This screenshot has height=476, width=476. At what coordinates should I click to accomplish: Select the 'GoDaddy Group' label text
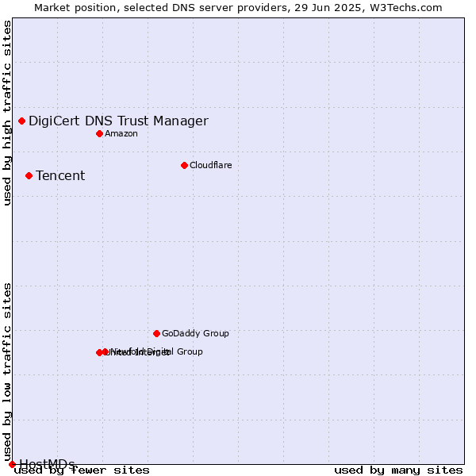195,333
